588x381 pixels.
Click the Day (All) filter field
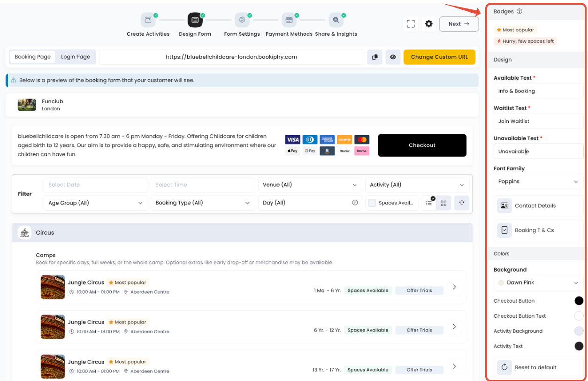tap(310, 203)
